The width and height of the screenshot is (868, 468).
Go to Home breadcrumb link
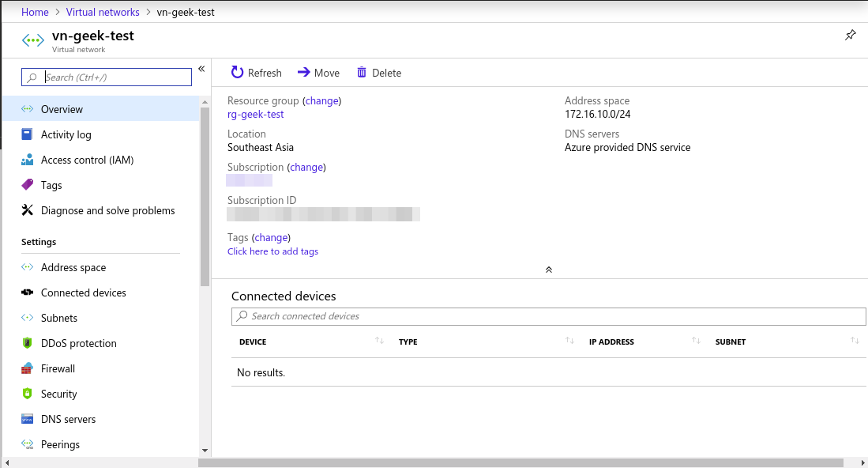35,12
